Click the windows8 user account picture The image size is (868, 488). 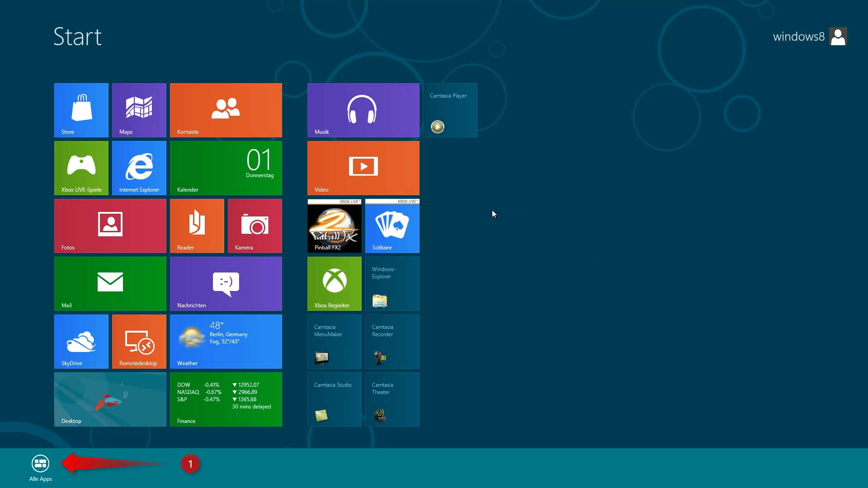(x=838, y=37)
